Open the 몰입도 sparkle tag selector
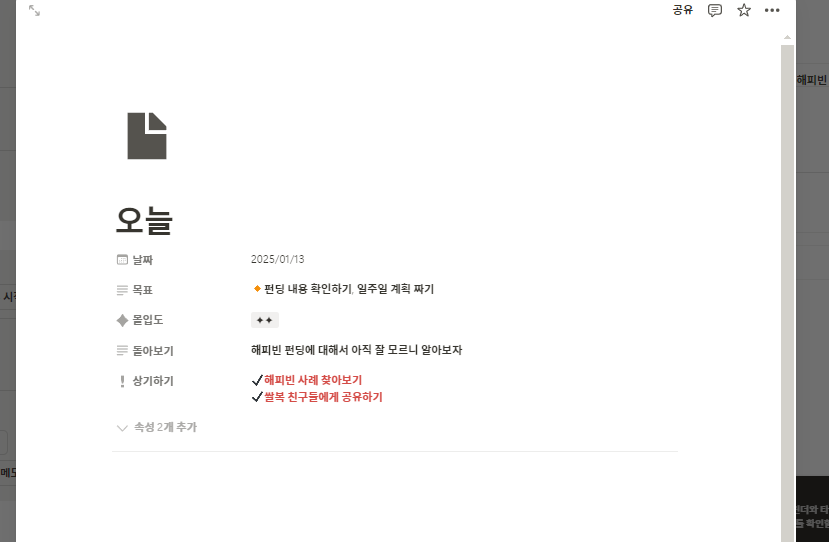 [264, 320]
